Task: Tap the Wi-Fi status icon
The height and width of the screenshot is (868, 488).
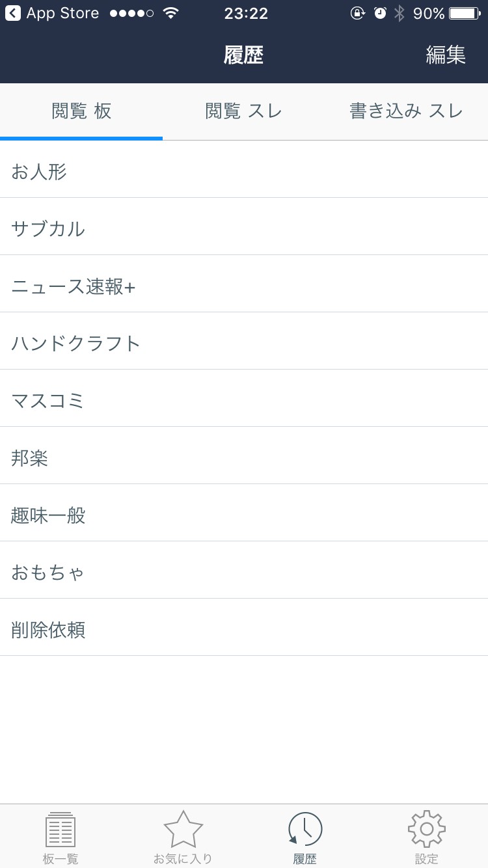Action: (x=170, y=13)
